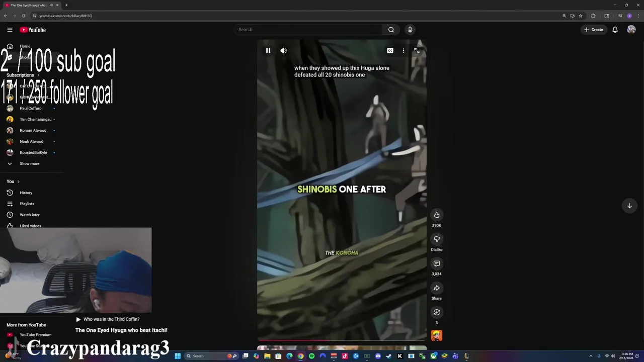
Task: Click the YouTube logo
Action: click(33, 30)
